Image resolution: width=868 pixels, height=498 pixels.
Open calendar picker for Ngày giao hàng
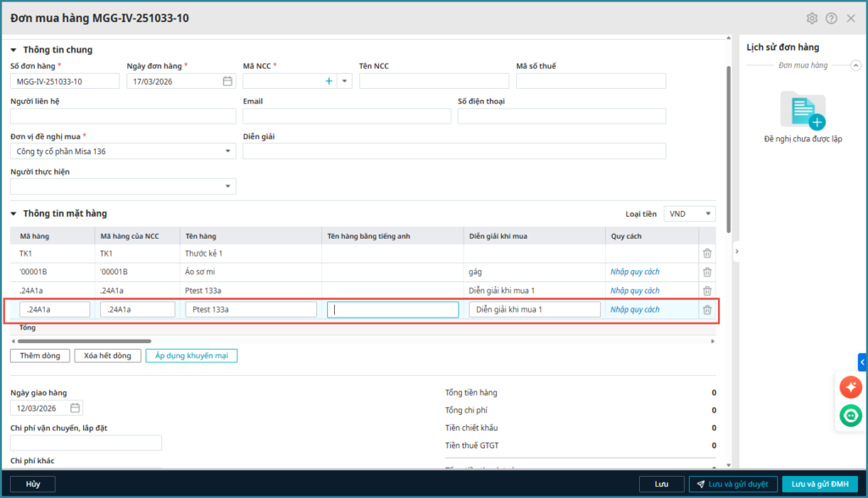pyautogui.click(x=75, y=408)
